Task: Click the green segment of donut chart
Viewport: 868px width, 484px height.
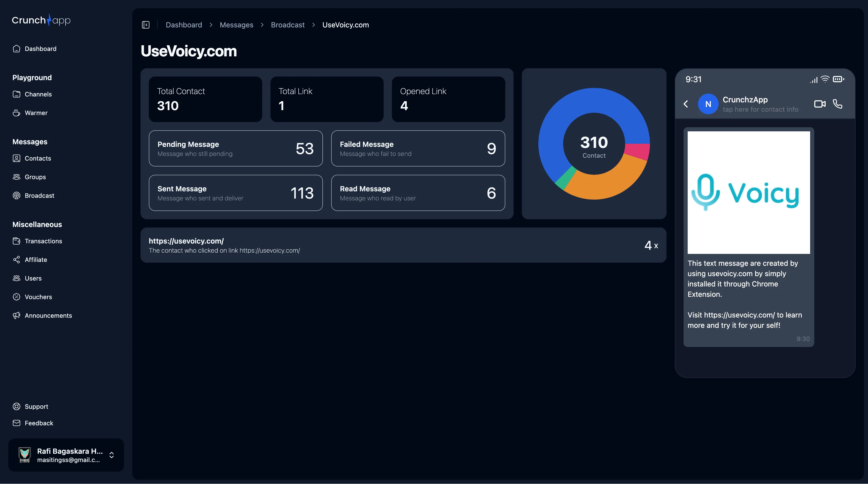Action: [565, 178]
